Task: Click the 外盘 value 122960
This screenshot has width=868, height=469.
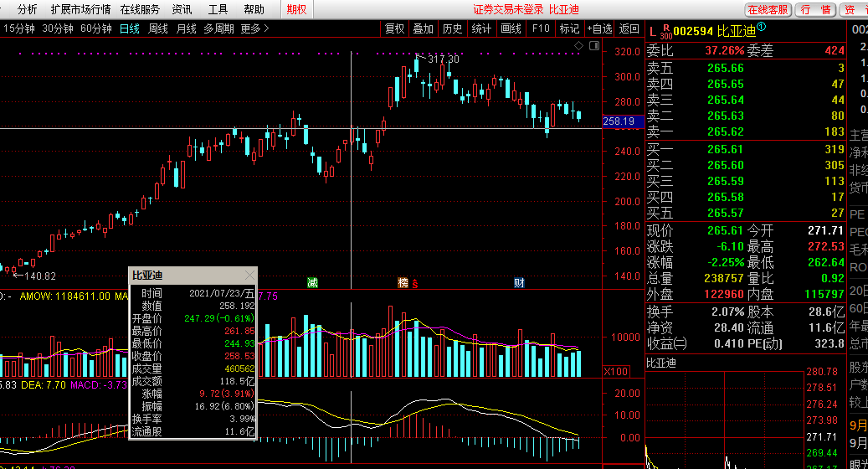Action: 723,295
